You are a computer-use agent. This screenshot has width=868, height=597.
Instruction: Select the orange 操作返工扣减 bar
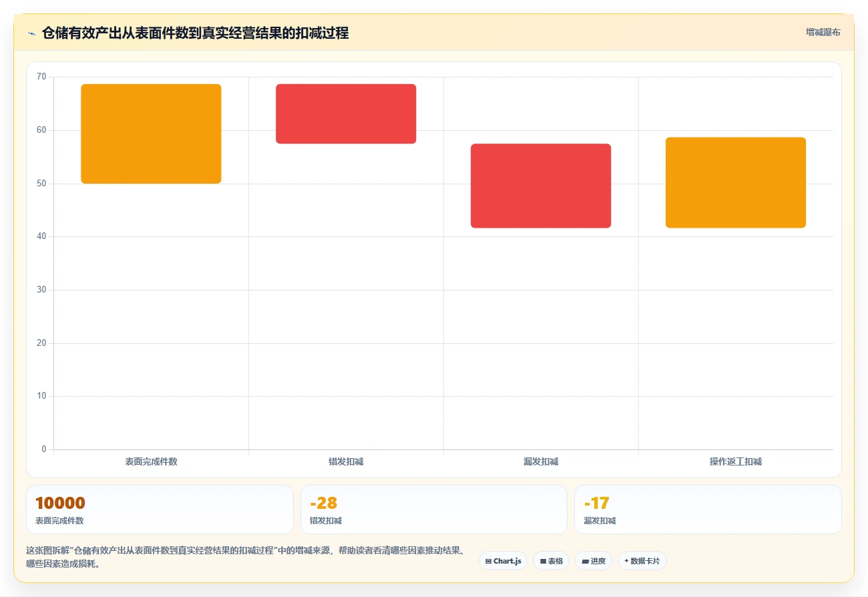tap(736, 182)
